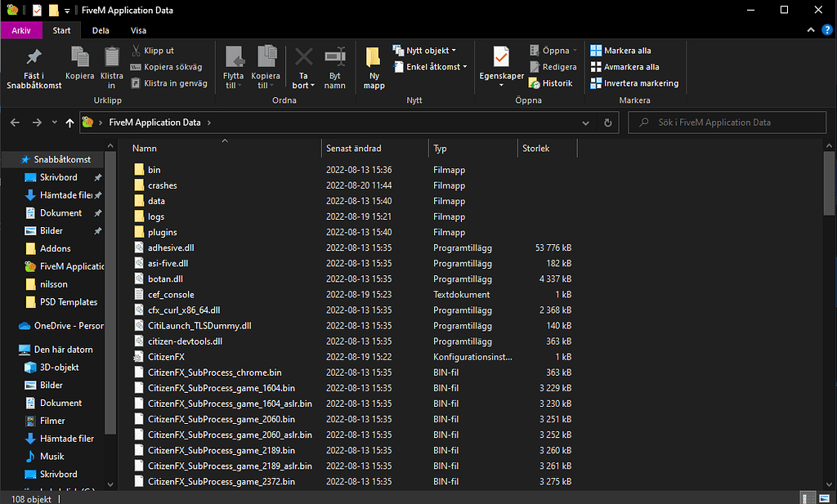Create new folder with Ny mapp

pos(374,58)
